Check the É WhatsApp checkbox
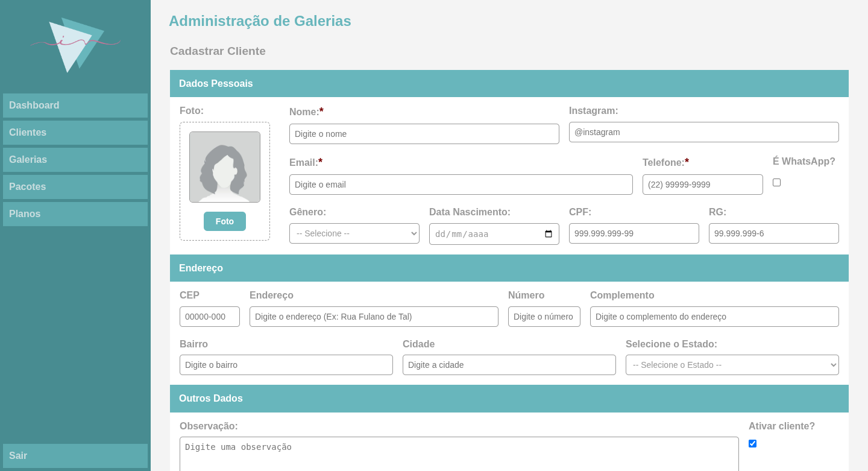The height and width of the screenshot is (471, 868). (776, 182)
